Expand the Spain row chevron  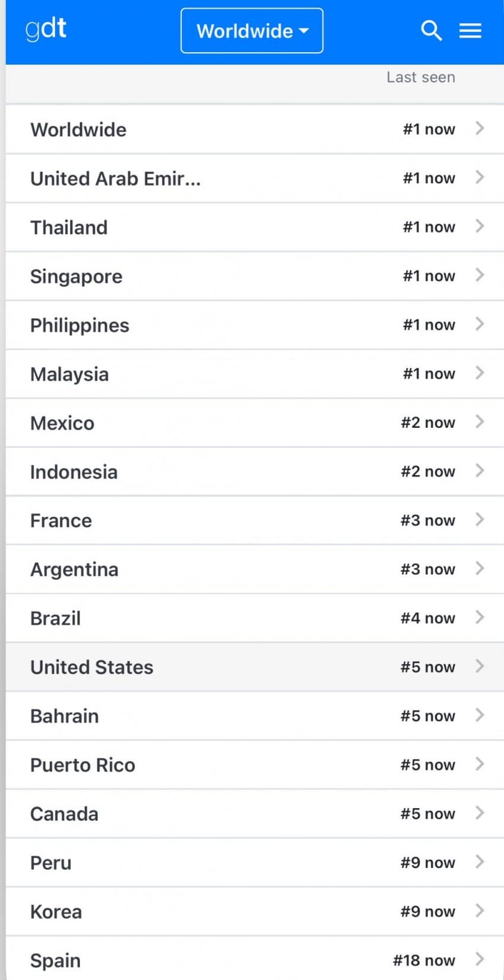coord(480,959)
